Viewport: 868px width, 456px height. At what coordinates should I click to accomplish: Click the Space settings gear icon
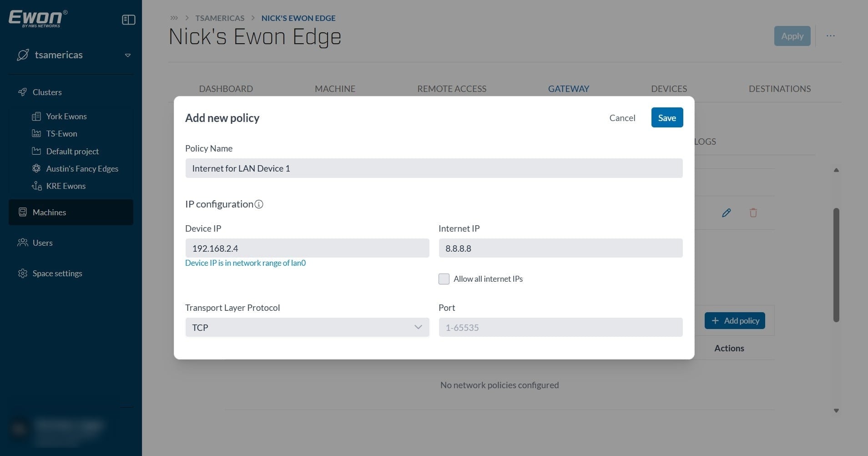23,274
